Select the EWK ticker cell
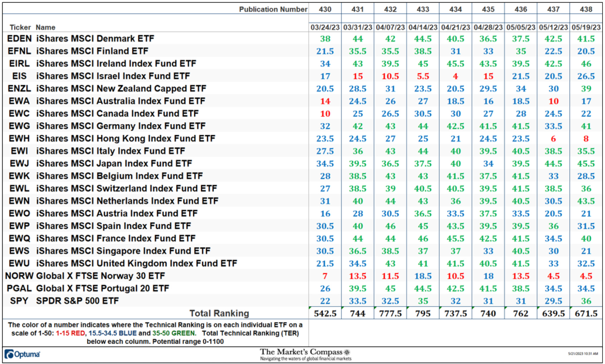 [x=19, y=176]
